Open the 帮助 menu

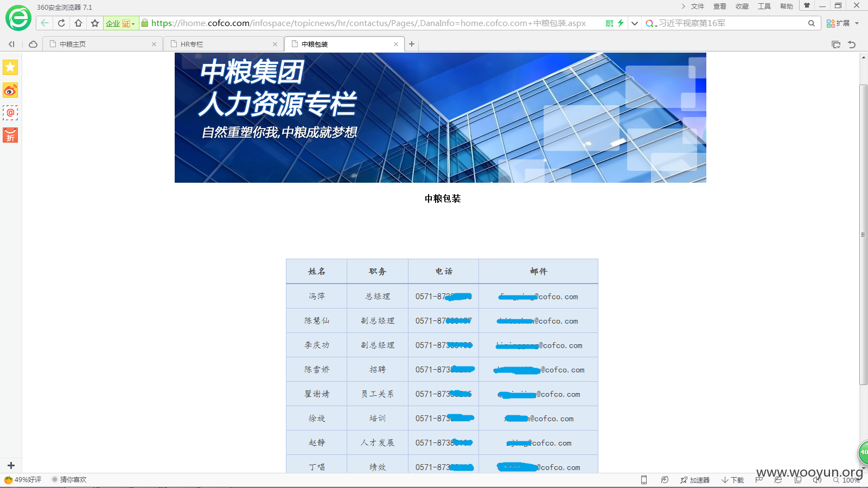click(787, 7)
